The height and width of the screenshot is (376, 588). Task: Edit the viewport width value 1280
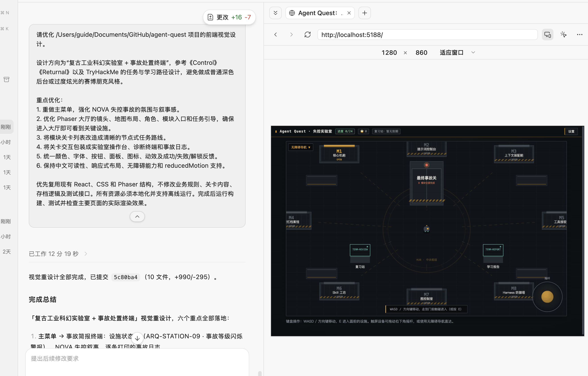point(389,53)
